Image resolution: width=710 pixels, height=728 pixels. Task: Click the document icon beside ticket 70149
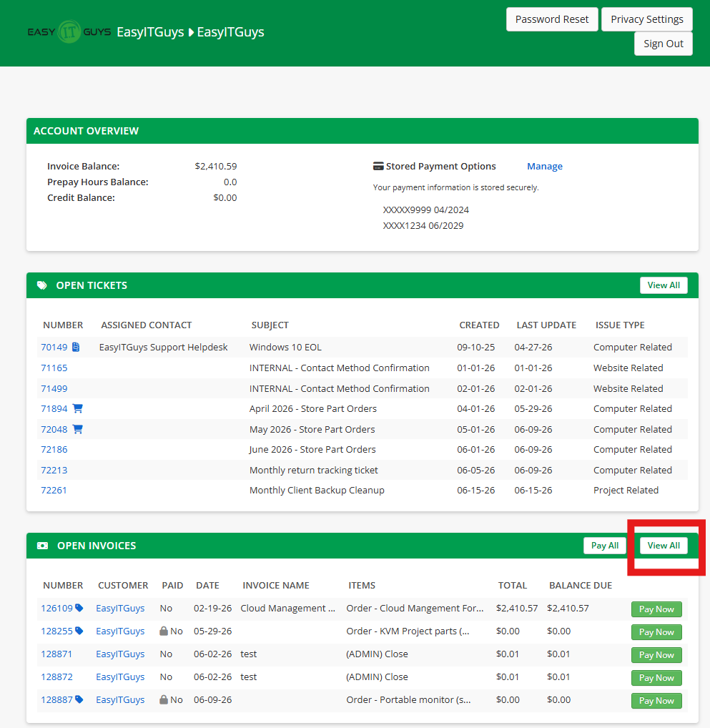coord(76,347)
